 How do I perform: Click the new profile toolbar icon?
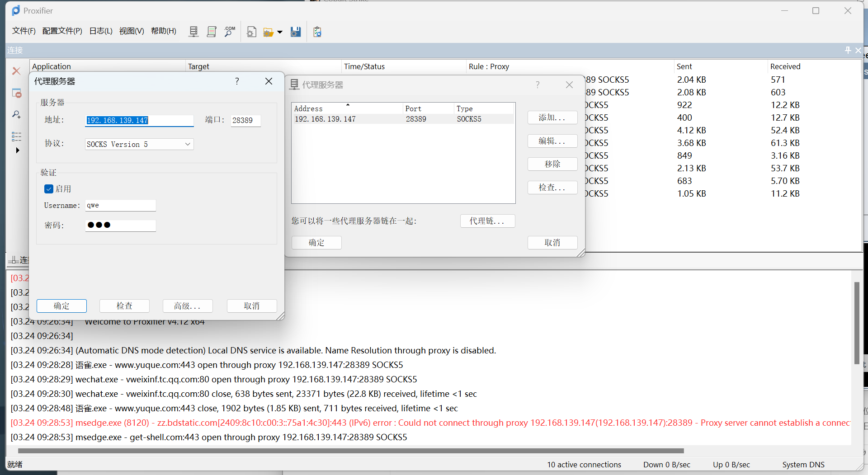click(251, 32)
